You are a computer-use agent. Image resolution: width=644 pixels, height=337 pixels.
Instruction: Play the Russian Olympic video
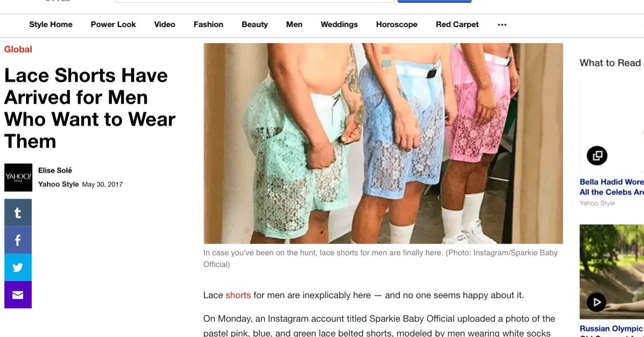click(597, 302)
